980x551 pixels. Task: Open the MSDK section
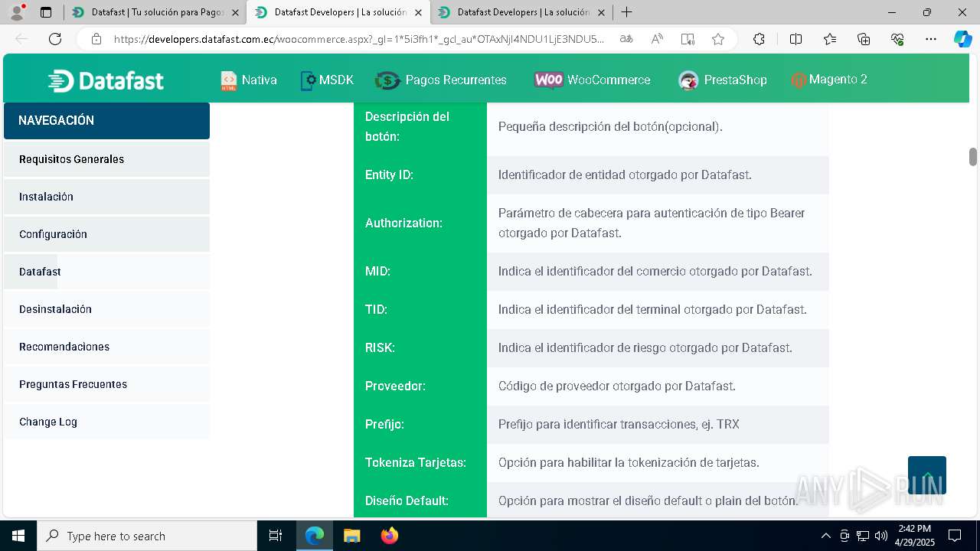327,80
